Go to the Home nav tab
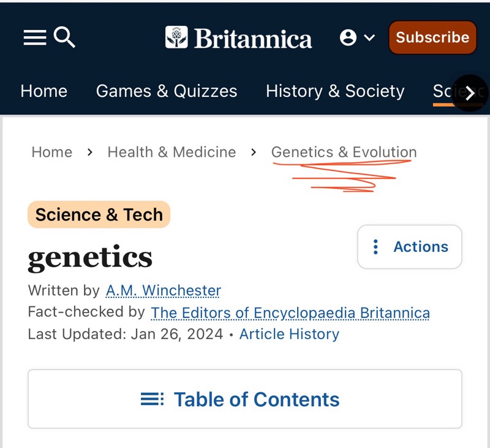Screen dimensions: 490x448 (44, 91)
